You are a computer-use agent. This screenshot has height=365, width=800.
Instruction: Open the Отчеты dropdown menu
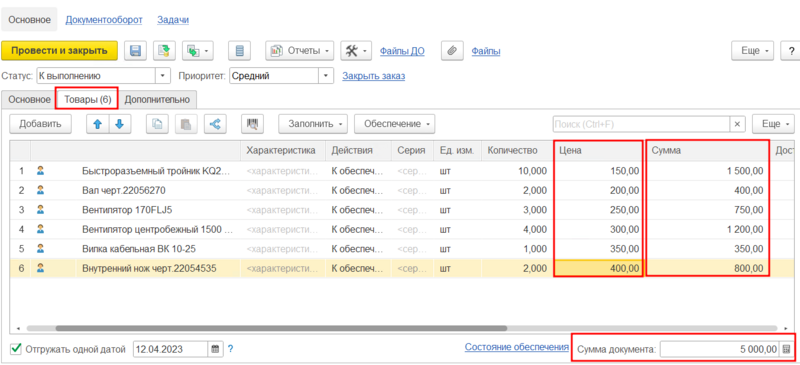coord(299,51)
